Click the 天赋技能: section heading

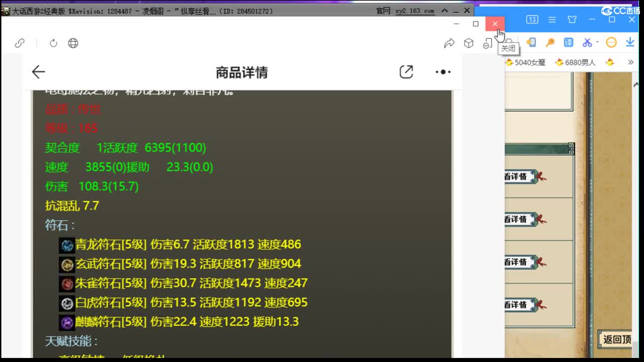click(71, 341)
